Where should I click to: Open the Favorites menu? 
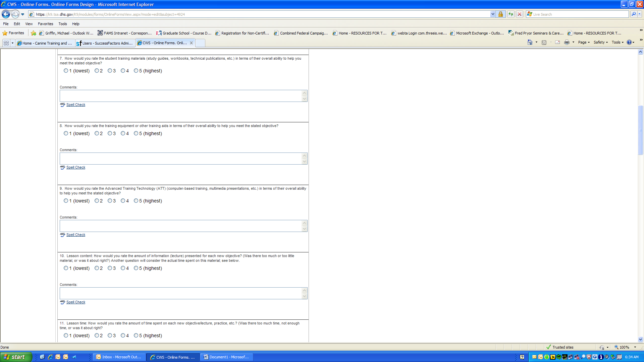[45, 24]
